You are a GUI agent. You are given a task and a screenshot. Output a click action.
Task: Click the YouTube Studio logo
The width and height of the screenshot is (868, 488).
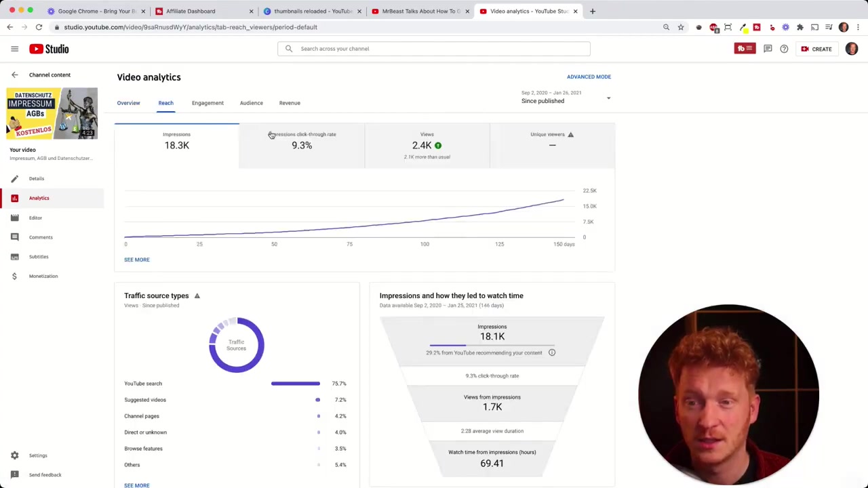[x=49, y=49]
